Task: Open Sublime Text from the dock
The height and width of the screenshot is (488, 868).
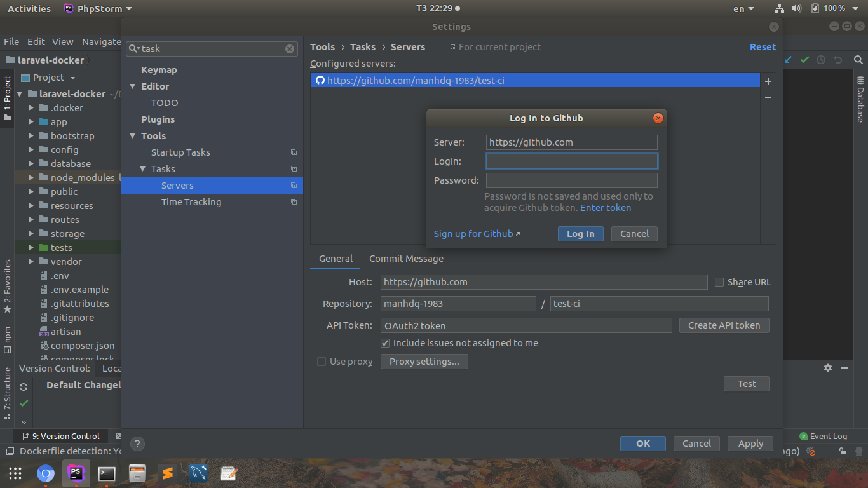Action: (168, 473)
